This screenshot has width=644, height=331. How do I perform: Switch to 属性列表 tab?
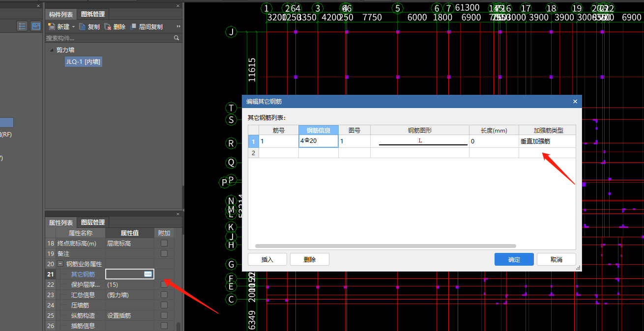61,222
